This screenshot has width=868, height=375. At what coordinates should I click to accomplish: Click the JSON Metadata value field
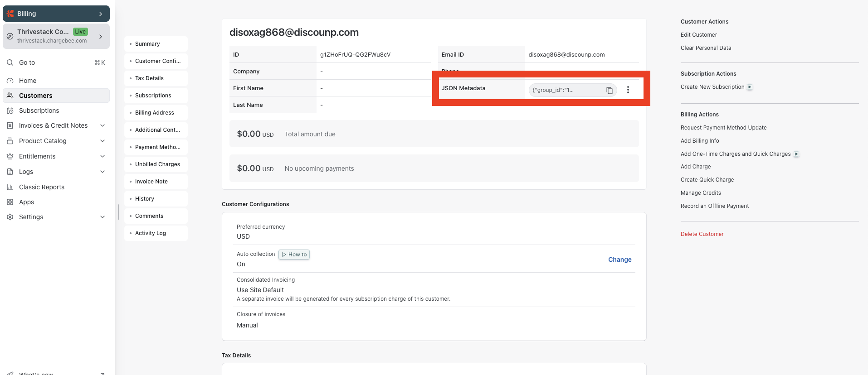click(573, 90)
